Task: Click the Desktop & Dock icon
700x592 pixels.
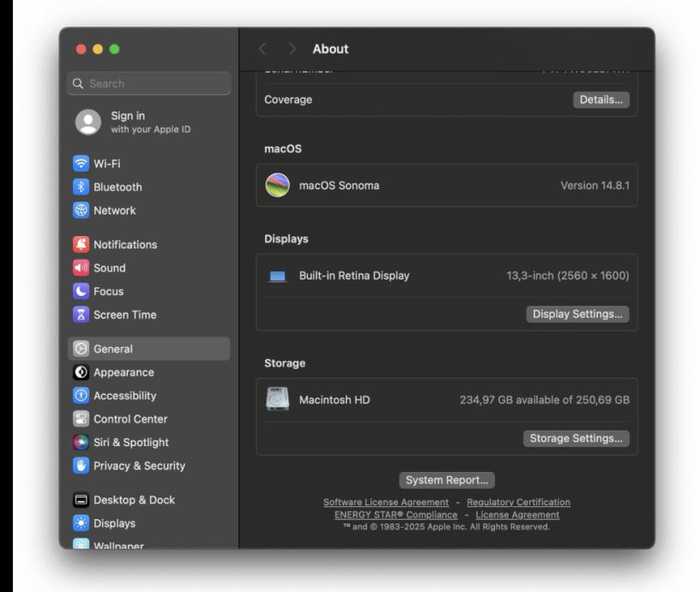Action: click(81, 499)
